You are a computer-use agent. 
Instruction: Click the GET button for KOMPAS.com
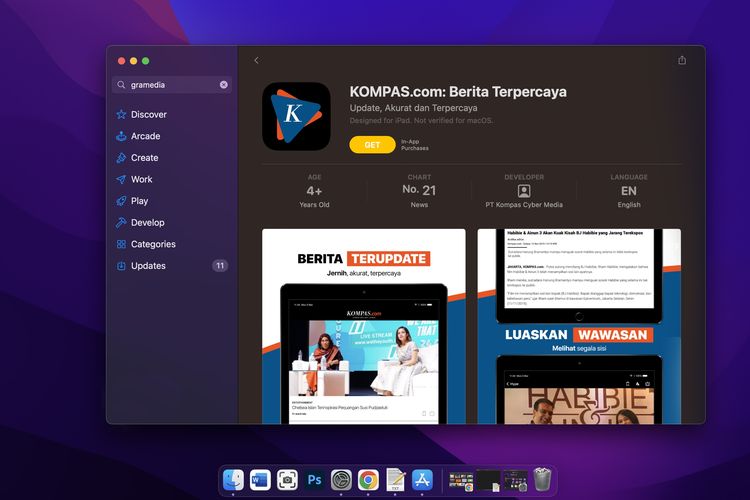372,144
